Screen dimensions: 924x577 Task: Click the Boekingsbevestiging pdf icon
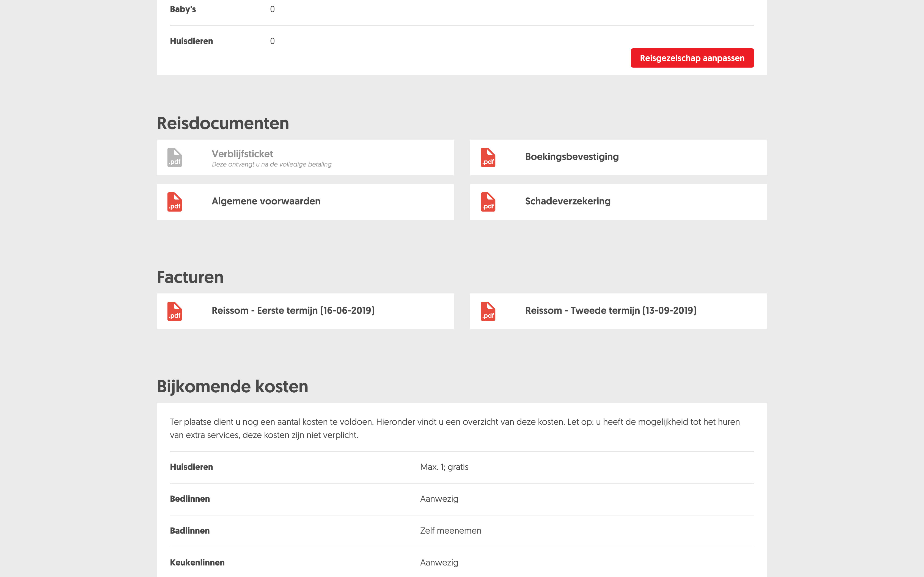point(488,157)
